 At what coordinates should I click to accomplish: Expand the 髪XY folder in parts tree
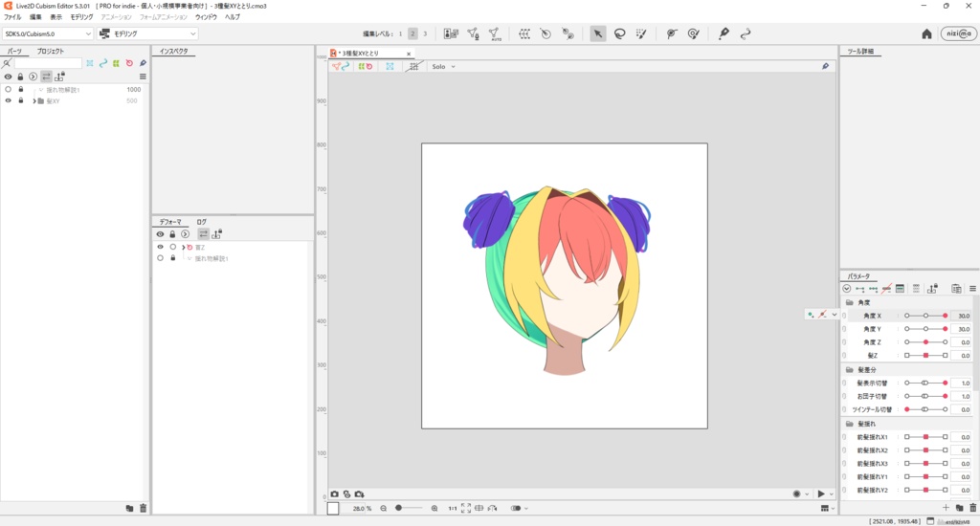pos(34,100)
